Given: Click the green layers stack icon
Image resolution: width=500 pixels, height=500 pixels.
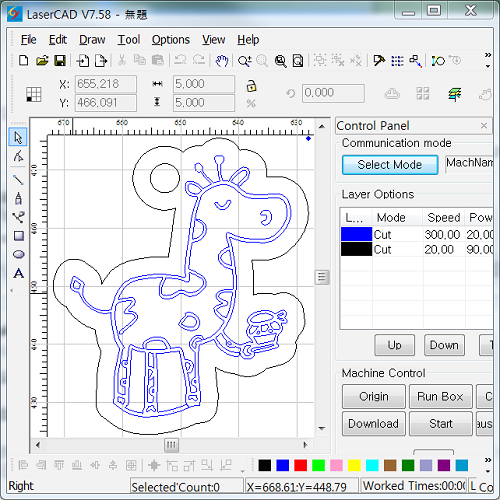Looking at the screenshot, I should click(455, 94).
